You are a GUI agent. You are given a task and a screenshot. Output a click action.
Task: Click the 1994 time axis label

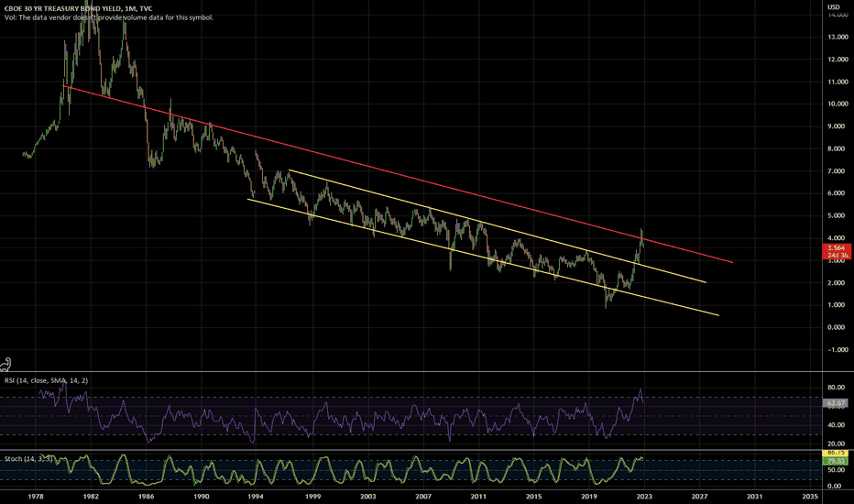click(x=256, y=497)
